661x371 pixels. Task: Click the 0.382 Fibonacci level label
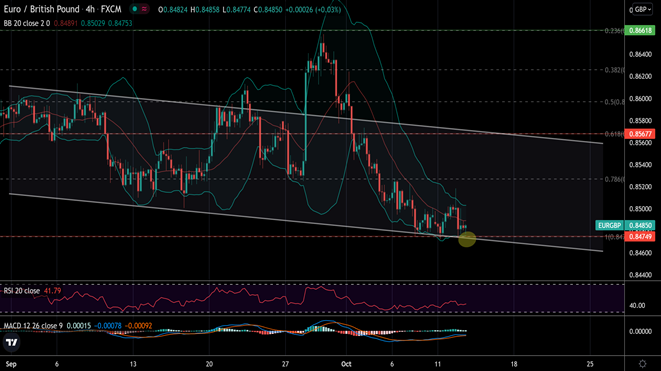(x=615, y=70)
